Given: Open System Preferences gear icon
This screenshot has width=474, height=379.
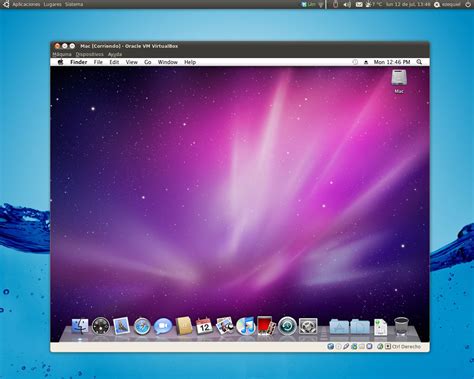Looking at the screenshot, I should 308,326.
